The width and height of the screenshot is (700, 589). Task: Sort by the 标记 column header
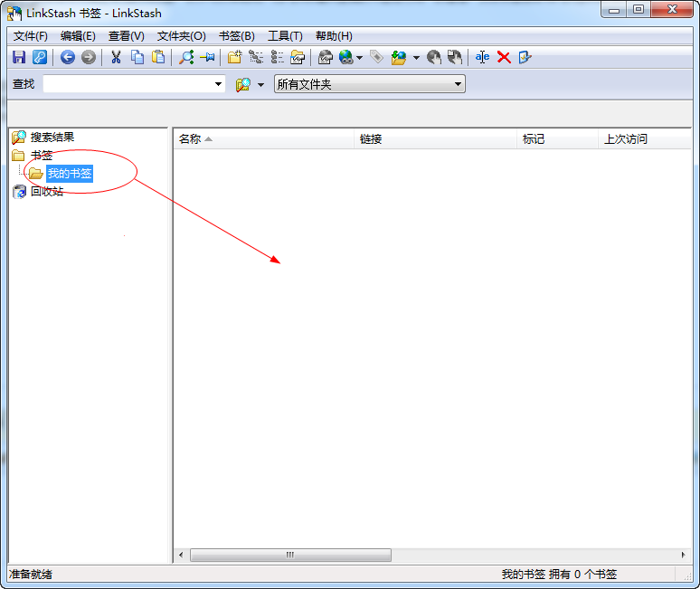557,138
